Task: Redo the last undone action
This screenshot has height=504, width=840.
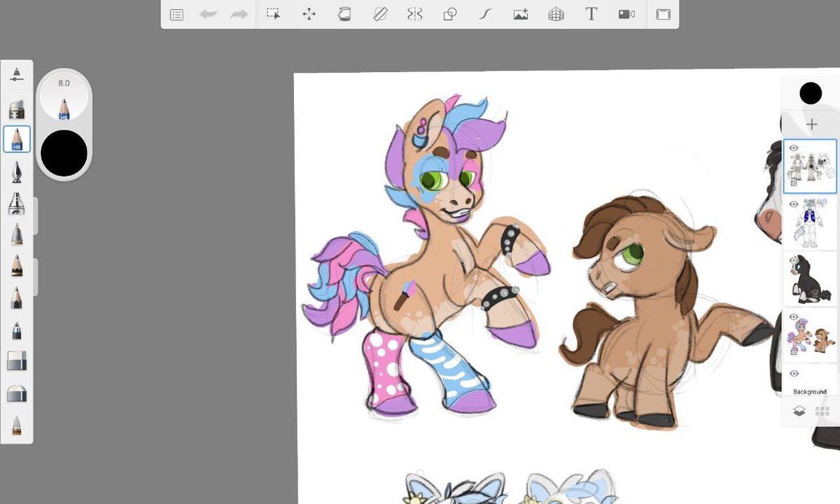Action: 239,14
